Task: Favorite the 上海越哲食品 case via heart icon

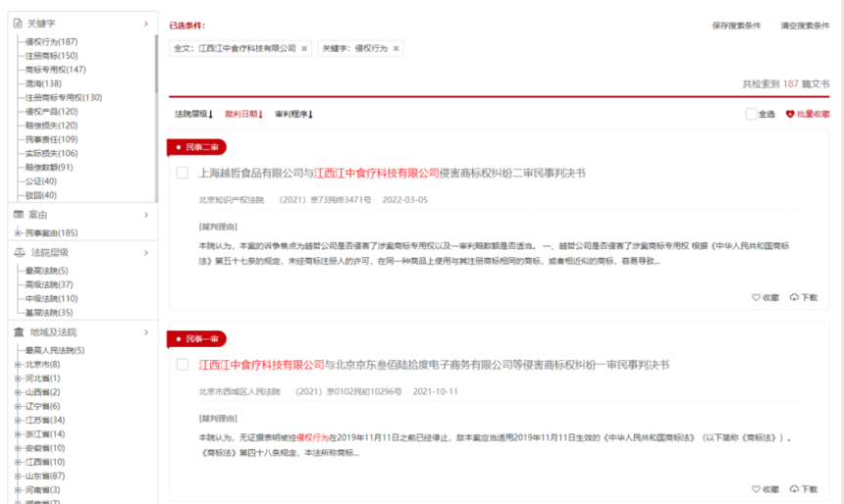Action: [756, 297]
